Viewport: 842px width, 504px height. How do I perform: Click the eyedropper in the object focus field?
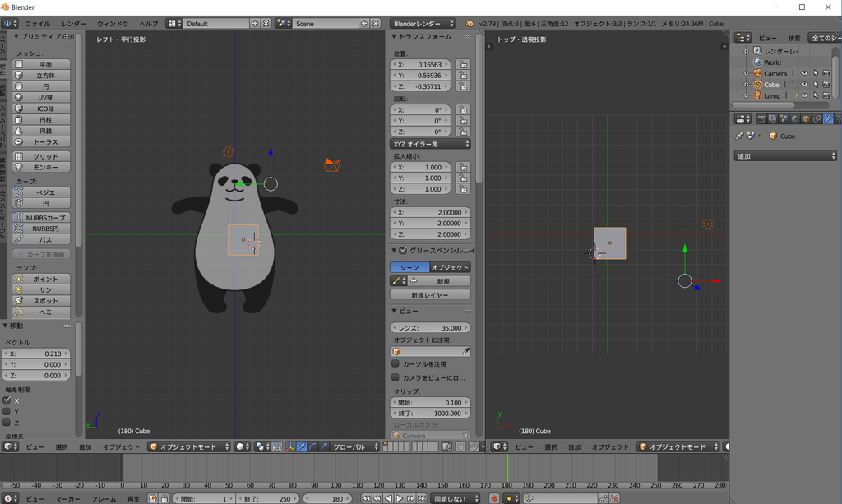click(465, 352)
